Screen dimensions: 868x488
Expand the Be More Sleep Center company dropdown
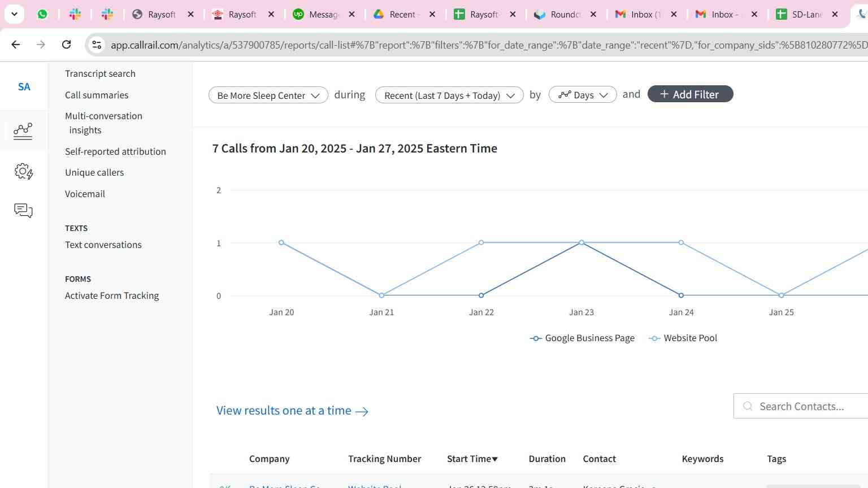pos(268,95)
